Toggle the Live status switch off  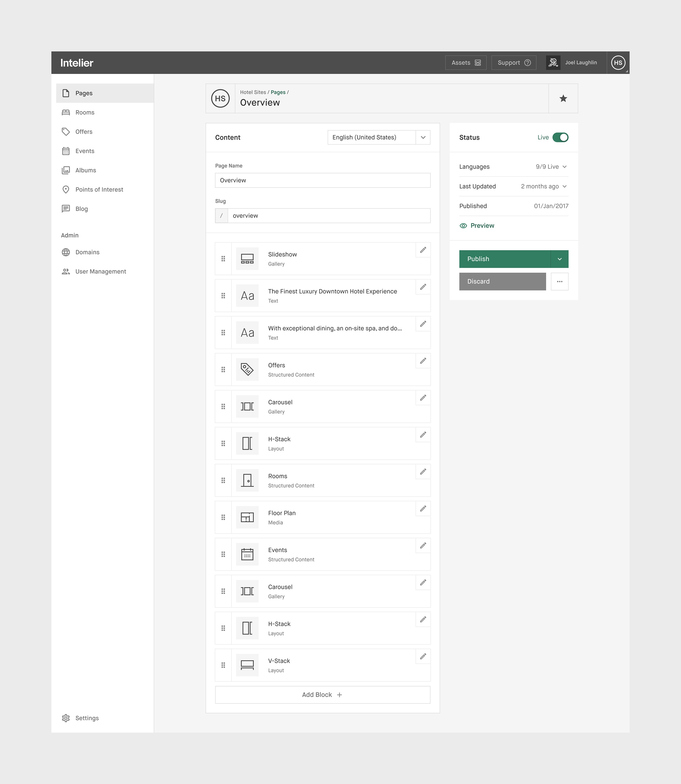click(561, 137)
